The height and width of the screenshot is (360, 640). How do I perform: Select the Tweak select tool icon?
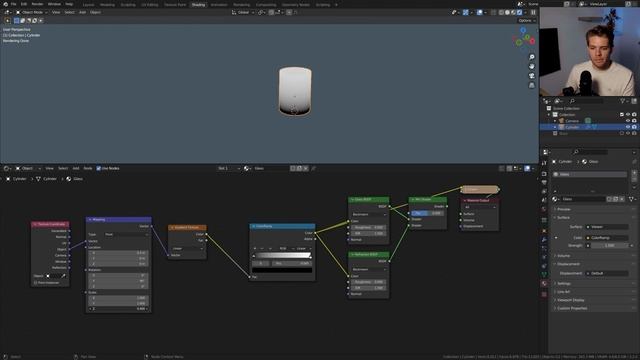(x=7, y=20)
